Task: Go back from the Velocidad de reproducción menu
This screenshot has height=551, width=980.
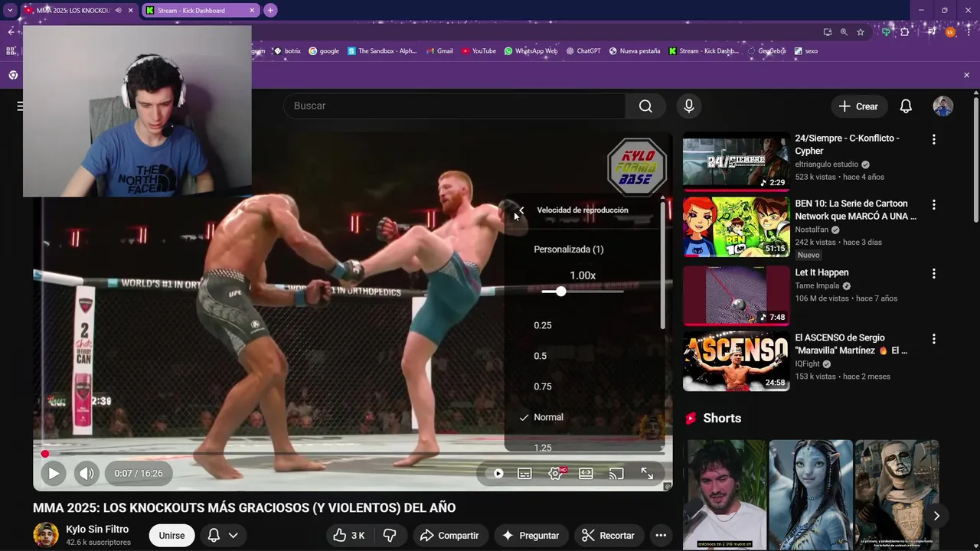Action: pos(521,210)
